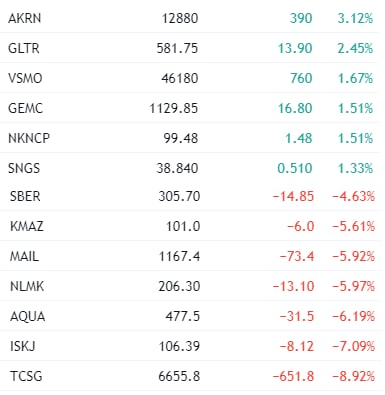
Task: Open the NKNCP ticker
Action: (x=29, y=138)
